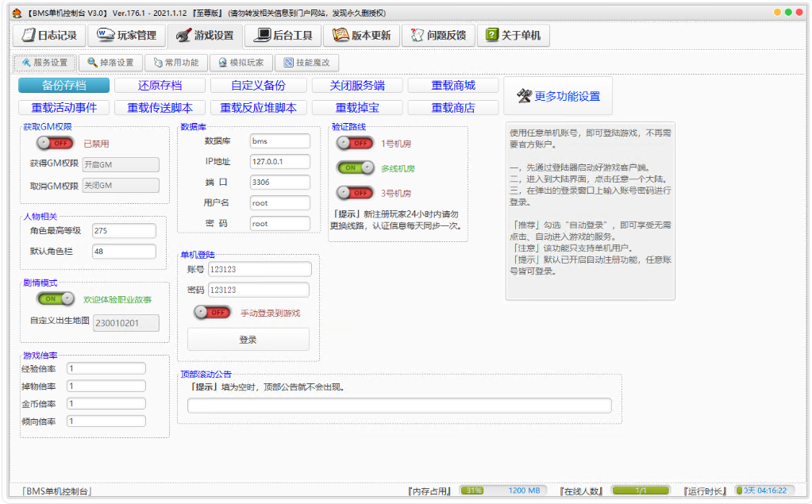Focus the database 密码 field showing root

pos(279,224)
